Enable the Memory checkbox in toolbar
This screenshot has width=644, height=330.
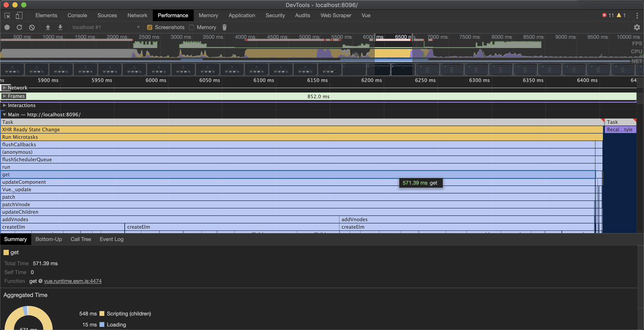191,27
